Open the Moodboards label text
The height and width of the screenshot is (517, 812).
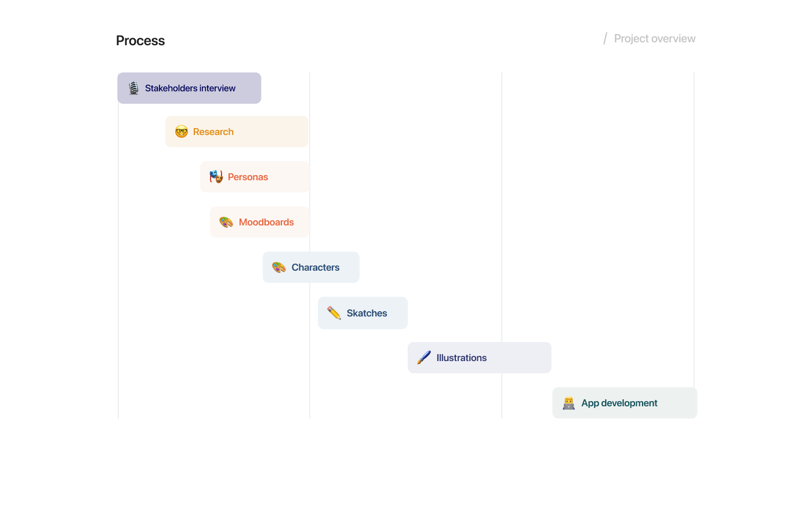click(x=266, y=222)
